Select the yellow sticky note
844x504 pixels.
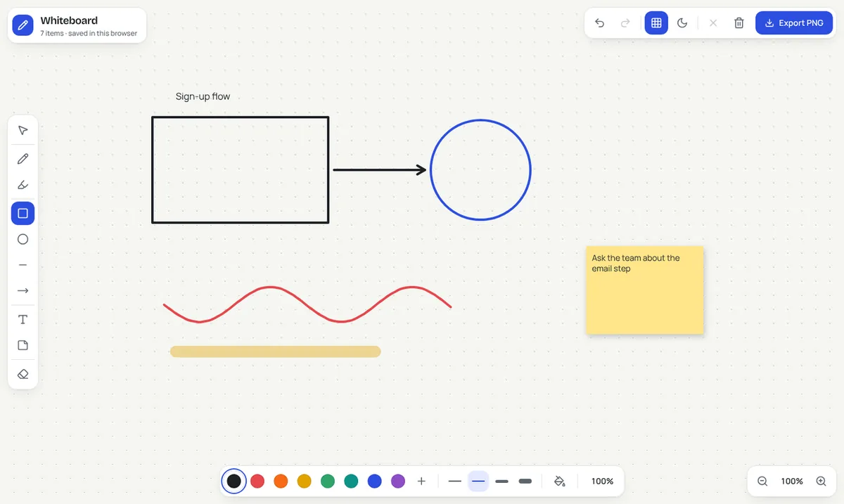(644, 290)
